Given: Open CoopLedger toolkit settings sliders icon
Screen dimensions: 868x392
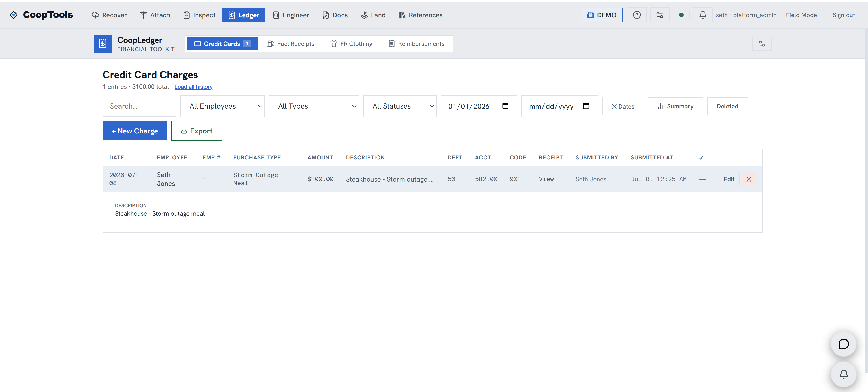Looking at the screenshot, I should [762, 43].
